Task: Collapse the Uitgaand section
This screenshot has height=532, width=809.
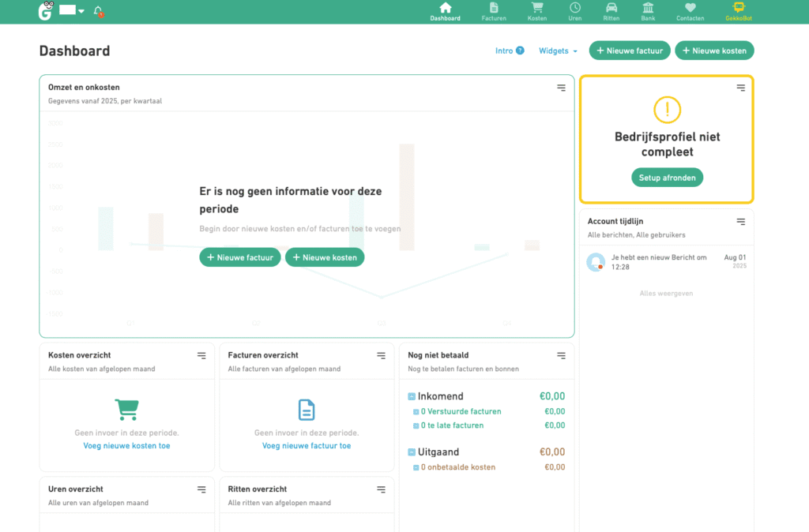Action: pyautogui.click(x=412, y=452)
